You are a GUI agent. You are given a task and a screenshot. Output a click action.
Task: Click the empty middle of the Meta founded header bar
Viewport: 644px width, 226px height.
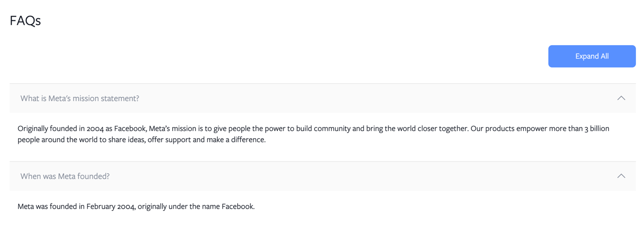[x=356, y=176]
